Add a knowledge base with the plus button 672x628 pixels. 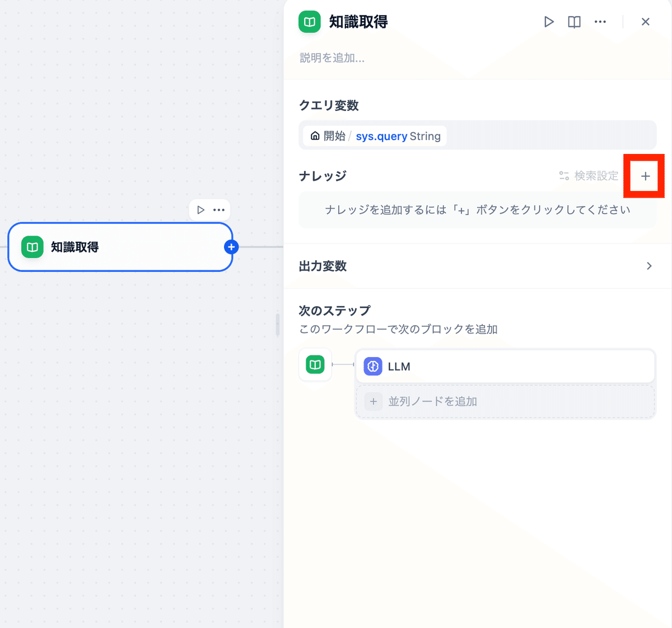(x=645, y=176)
